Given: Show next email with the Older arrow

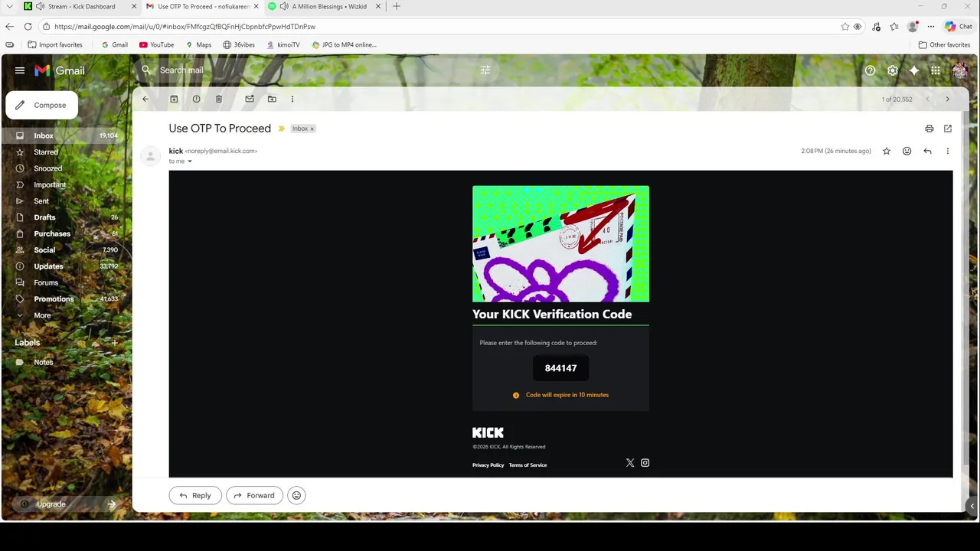Looking at the screenshot, I should tap(947, 99).
